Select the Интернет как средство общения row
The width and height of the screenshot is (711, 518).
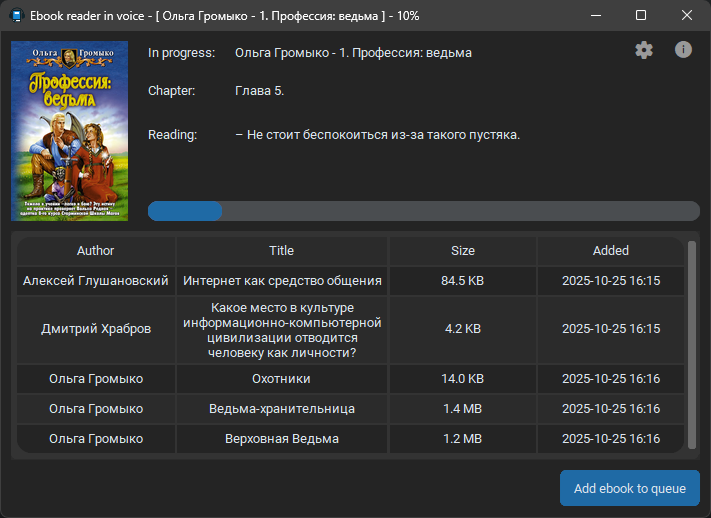(x=350, y=280)
